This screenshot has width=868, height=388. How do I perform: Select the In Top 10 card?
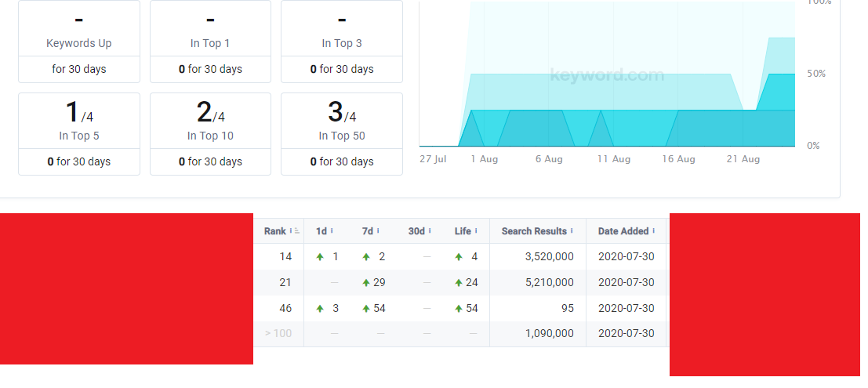pos(210,133)
